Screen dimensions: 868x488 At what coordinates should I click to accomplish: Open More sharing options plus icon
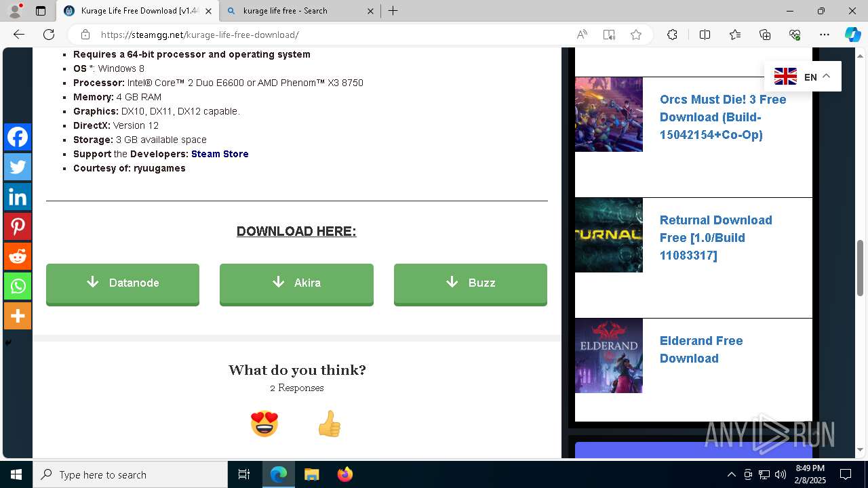click(18, 316)
